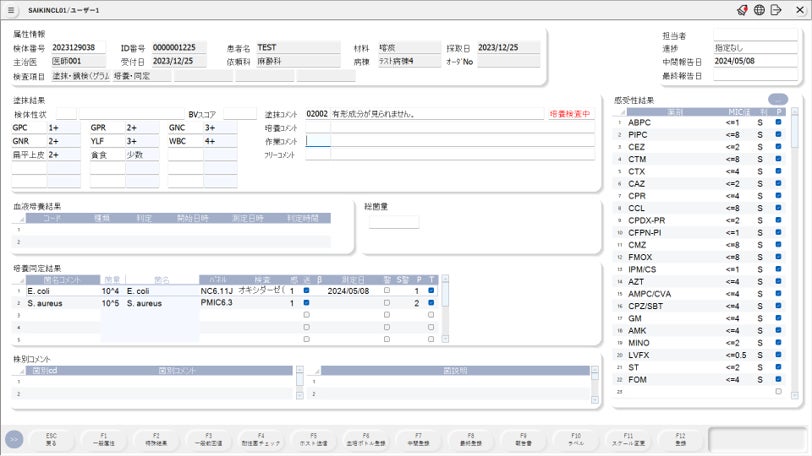
Task: Click the F6 function button
Action: click(366, 439)
